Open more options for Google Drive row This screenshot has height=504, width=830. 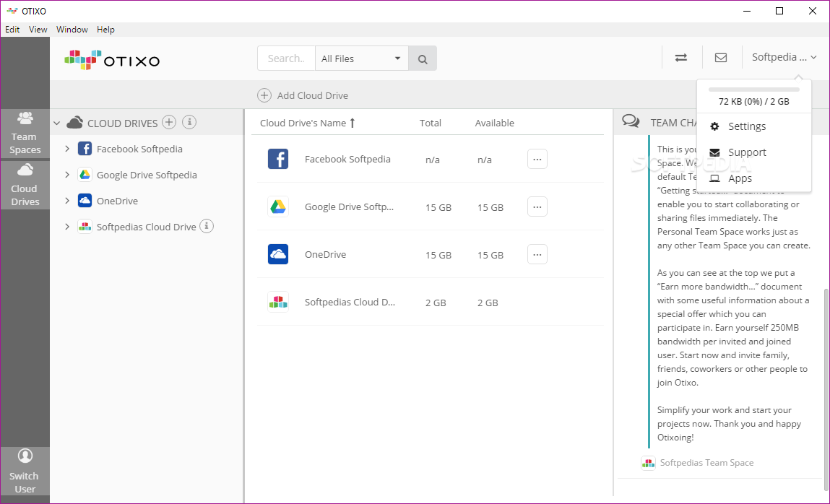pos(537,207)
